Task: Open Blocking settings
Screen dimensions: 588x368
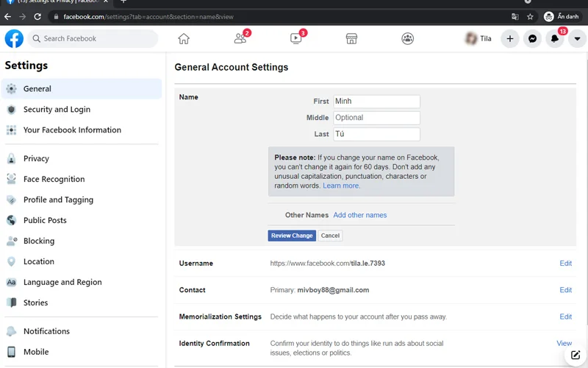Action: tap(82, 241)
